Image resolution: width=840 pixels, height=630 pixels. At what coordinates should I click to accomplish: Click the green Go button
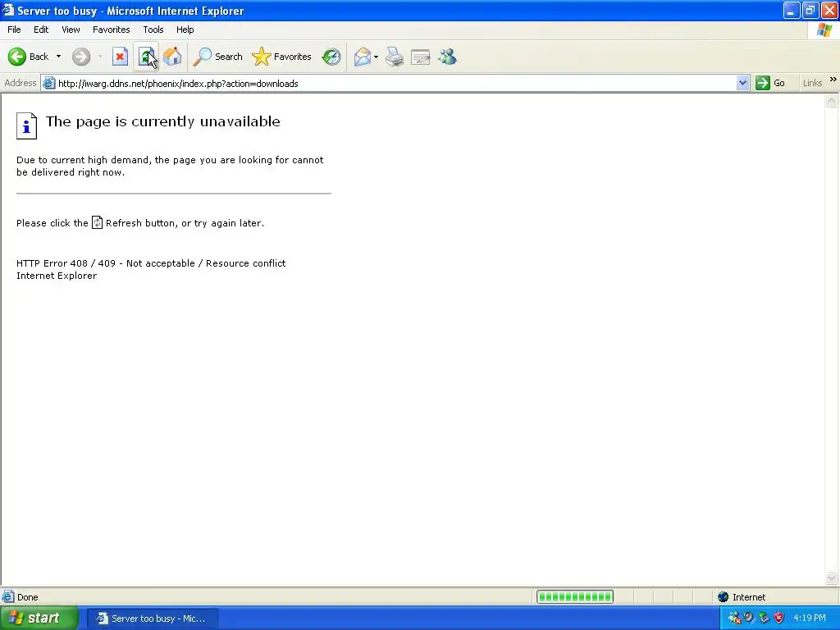pos(770,83)
